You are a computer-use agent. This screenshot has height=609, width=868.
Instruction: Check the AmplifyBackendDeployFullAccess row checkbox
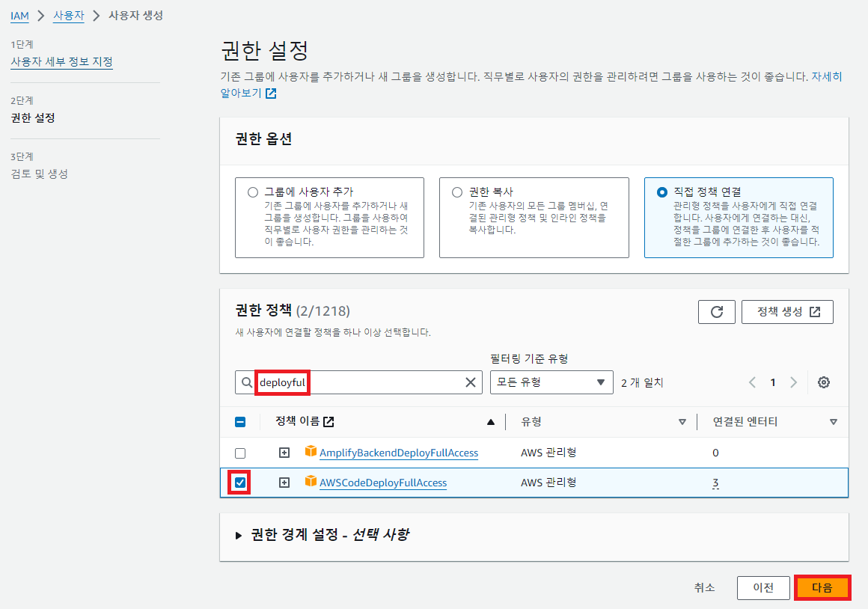coord(240,453)
